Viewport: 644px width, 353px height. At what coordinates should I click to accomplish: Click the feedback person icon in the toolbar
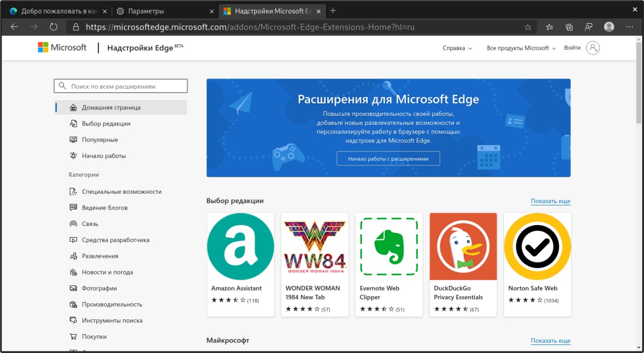(589, 27)
